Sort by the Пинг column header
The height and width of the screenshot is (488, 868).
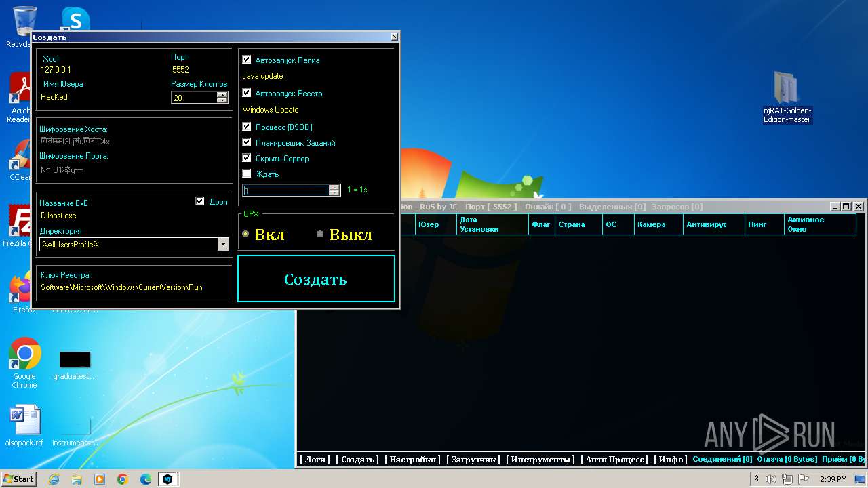pos(764,224)
